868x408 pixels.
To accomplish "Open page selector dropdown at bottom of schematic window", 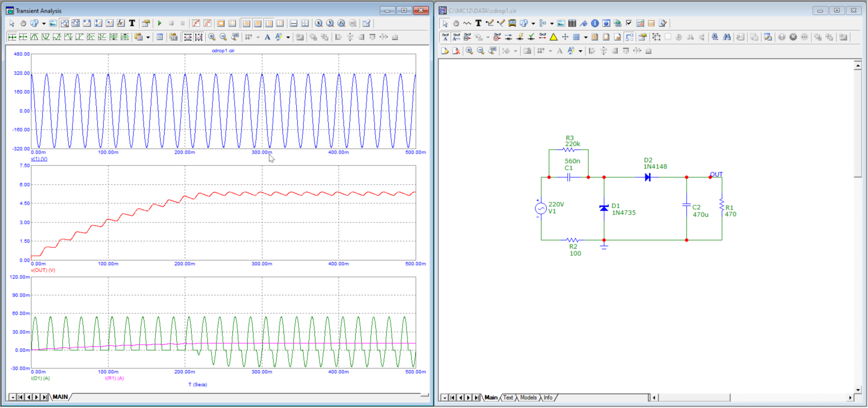I will click(x=444, y=398).
